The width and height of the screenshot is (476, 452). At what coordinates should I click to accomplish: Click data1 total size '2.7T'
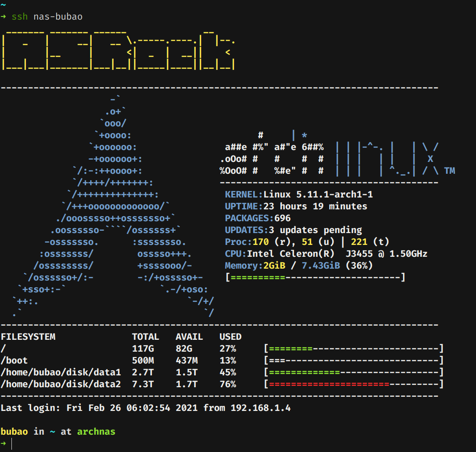(143, 372)
